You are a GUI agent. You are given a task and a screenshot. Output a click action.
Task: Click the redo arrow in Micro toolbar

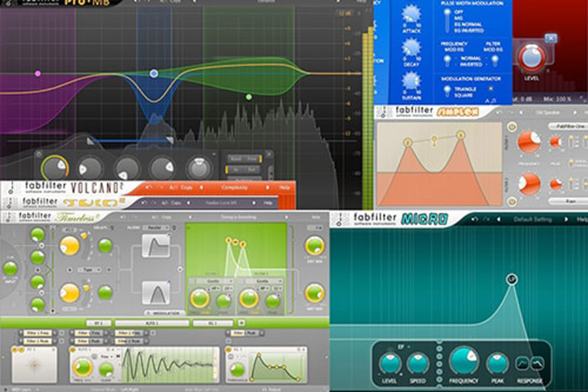485,218
